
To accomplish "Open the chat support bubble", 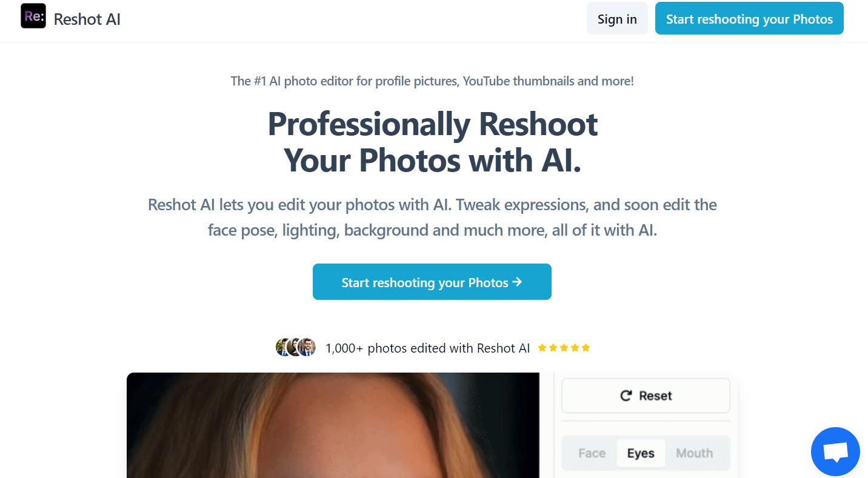I will [x=835, y=451].
